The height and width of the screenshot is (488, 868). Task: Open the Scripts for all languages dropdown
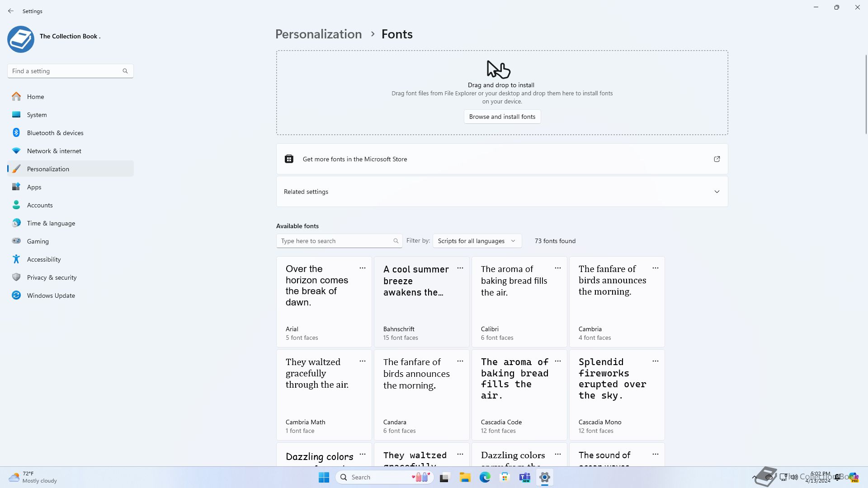(x=476, y=241)
